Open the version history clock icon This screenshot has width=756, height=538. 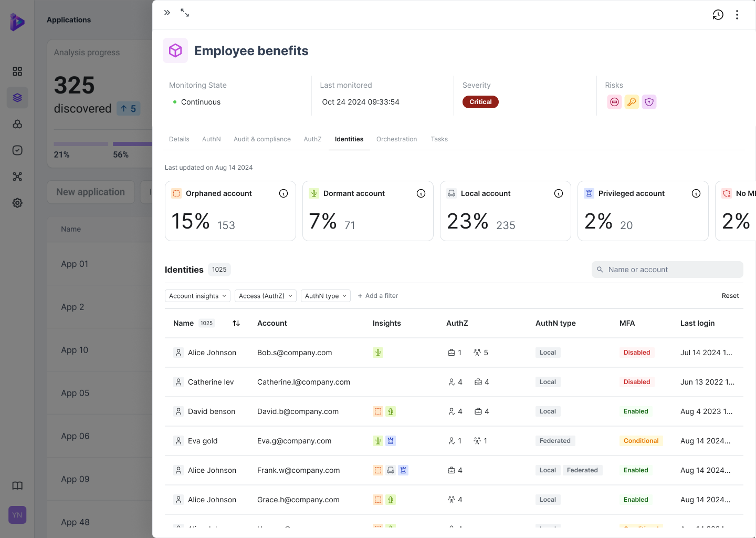(718, 15)
